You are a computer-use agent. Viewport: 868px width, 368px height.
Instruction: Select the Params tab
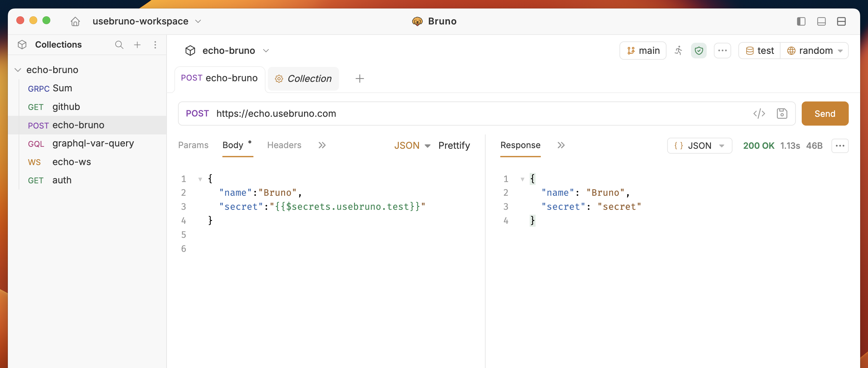pyautogui.click(x=193, y=145)
